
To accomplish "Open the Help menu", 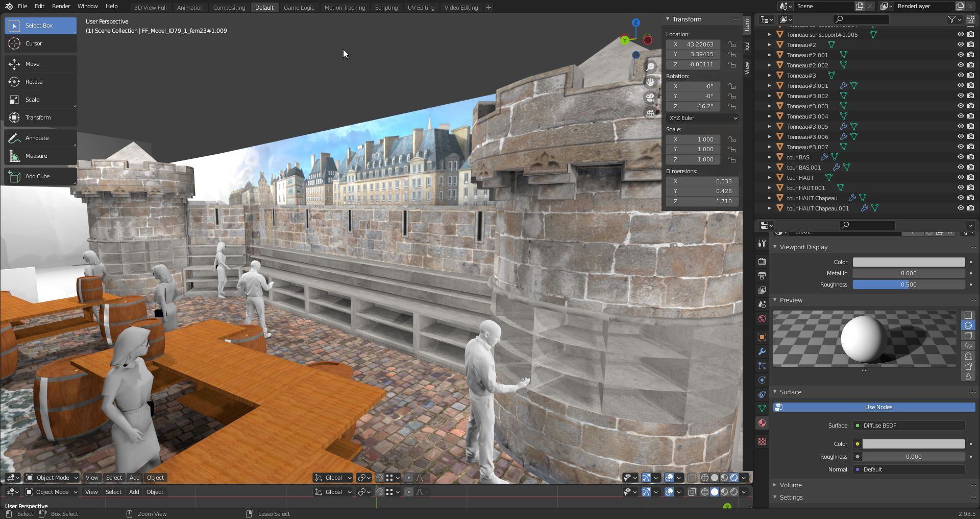I will (x=111, y=7).
